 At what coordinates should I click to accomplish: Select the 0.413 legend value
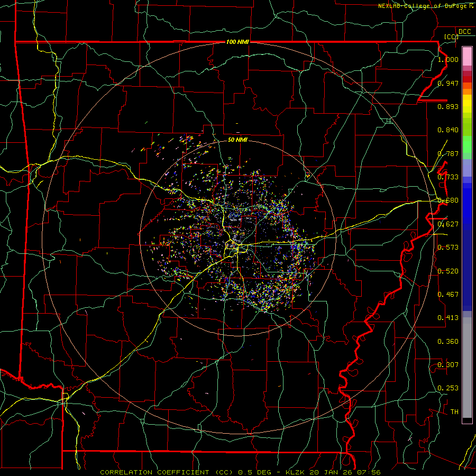448,318
